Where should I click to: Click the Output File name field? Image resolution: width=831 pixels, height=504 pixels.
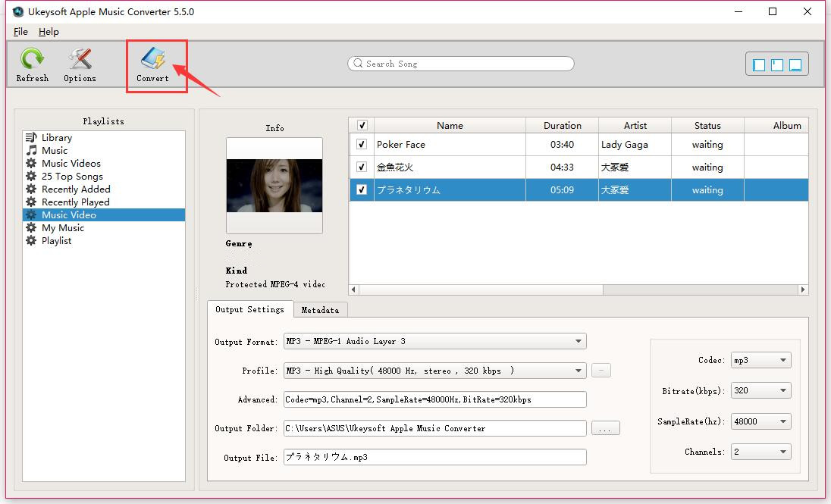(435, 457)
